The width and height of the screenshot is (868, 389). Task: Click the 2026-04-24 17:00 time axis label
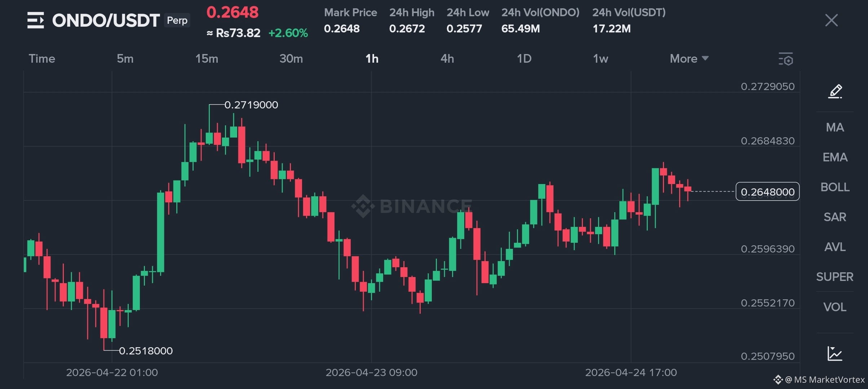pyautogui.click(x=631, y=372)
